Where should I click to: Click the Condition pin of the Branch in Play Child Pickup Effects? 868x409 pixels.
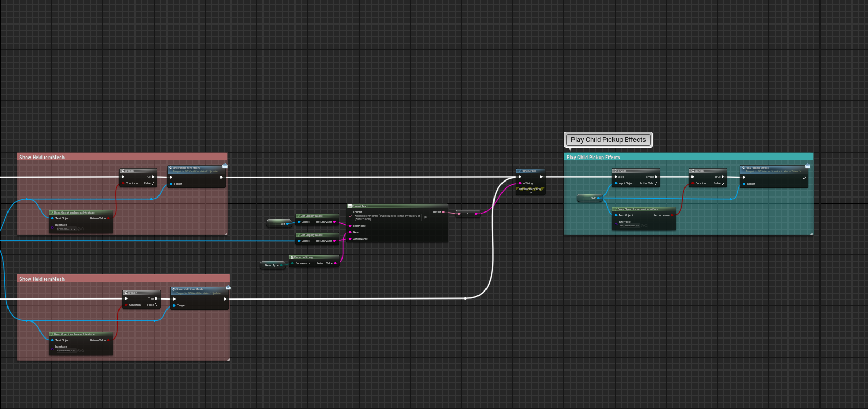(x=692, y=183)
